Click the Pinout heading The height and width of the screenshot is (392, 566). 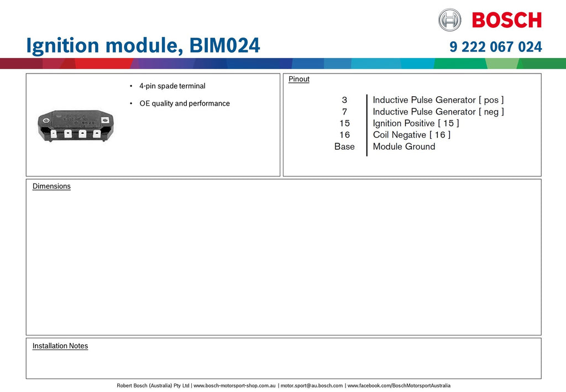point(299,79)
